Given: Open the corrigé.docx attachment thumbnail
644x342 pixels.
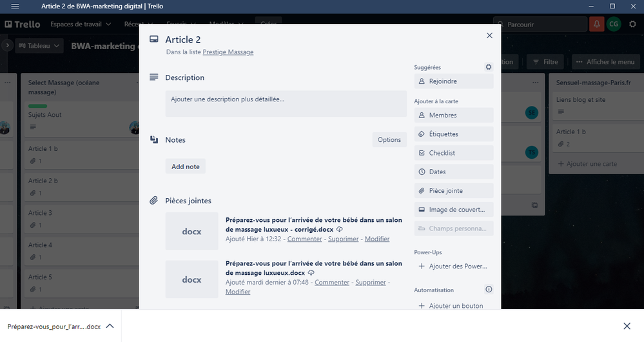Looking at the screenshot, I should pyautogui.click(x=192, y=232).
